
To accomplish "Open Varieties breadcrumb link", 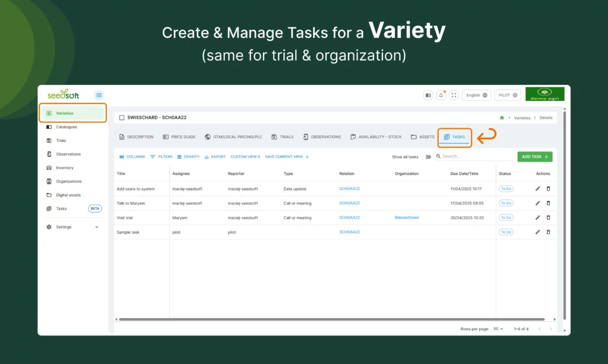I will (x=522, y=118).
